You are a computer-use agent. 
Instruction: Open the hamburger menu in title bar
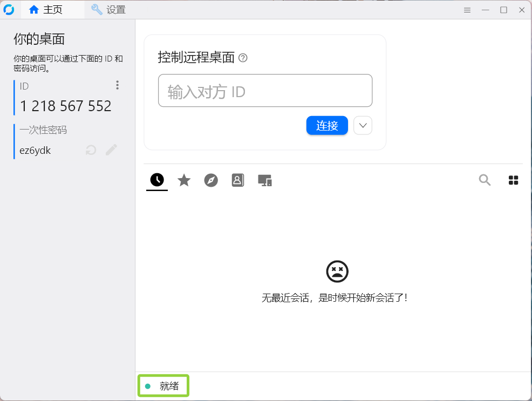tap(467, 10)
